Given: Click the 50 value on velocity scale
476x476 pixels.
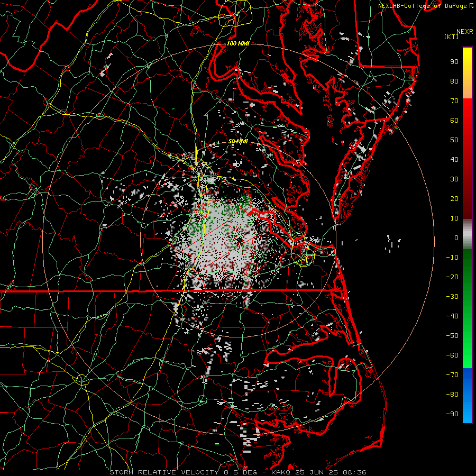Looking at the screenshot, I should click(454, 140).
